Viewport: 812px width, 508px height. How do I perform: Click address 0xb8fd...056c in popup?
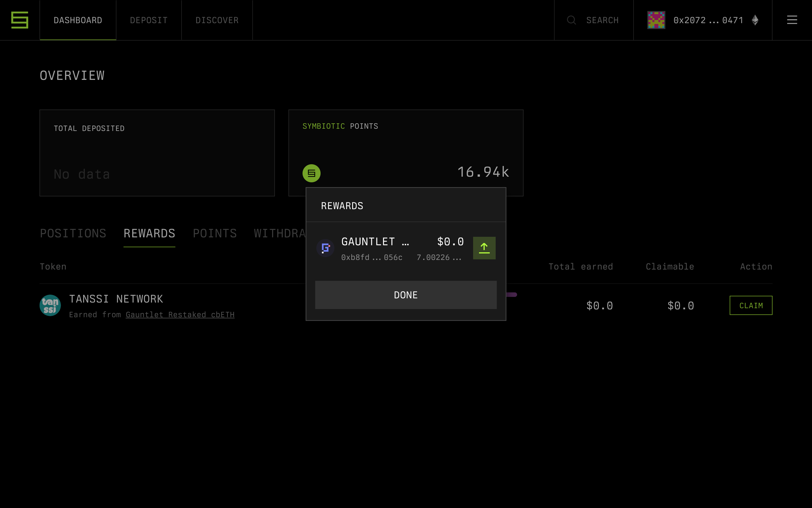tap(372, 257)
